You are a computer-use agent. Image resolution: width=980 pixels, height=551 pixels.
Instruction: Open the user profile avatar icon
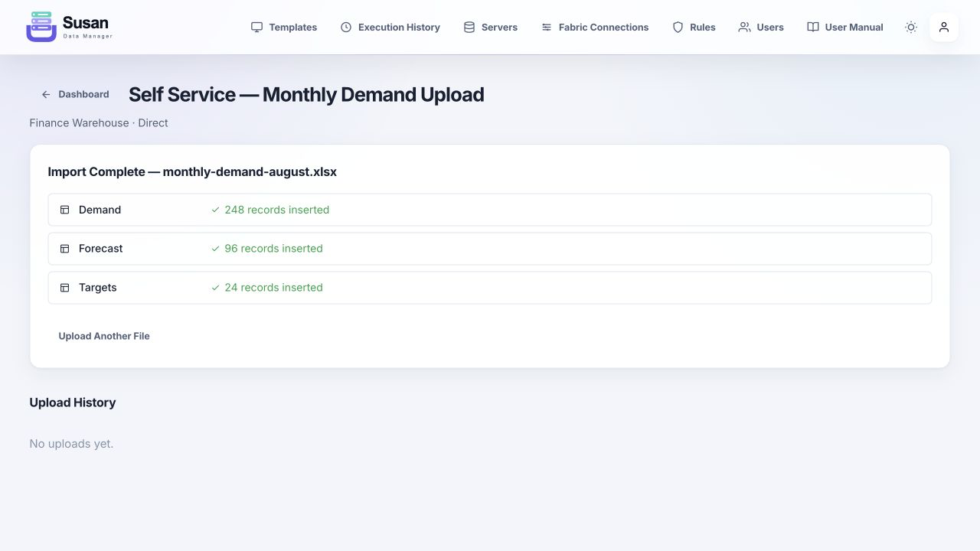944,27
